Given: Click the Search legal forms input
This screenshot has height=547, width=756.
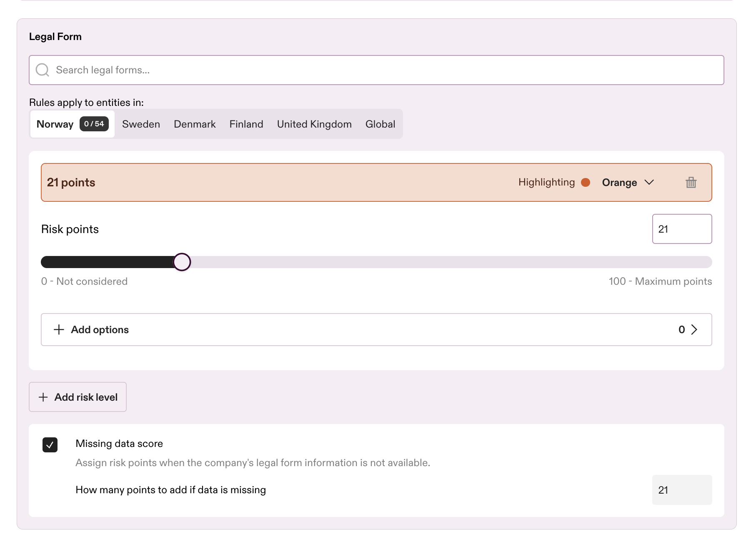Looking at the screenshot, I should (x=376, y=70).
